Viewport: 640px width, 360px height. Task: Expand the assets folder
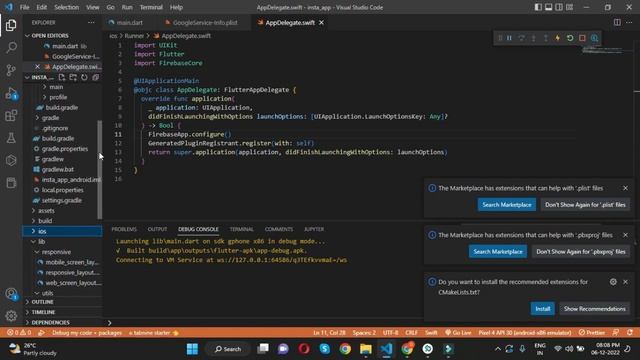62,211
